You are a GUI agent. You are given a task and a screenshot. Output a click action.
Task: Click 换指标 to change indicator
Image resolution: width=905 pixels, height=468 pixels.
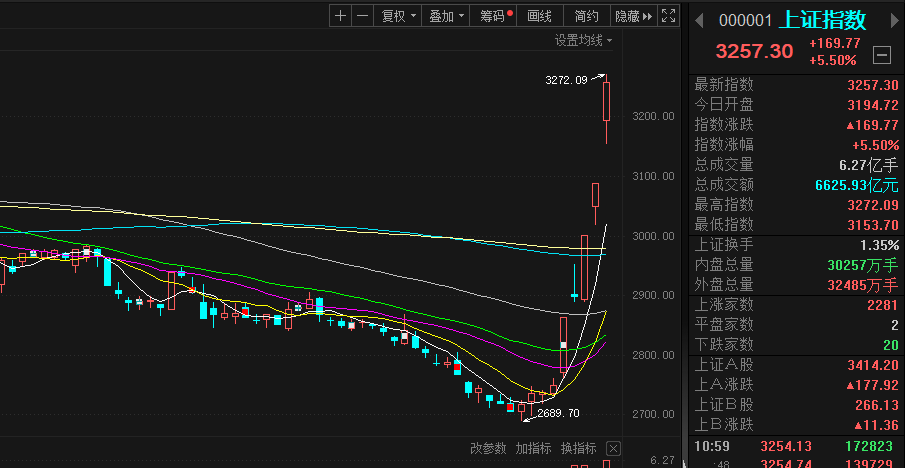click(x=578, y=448)
